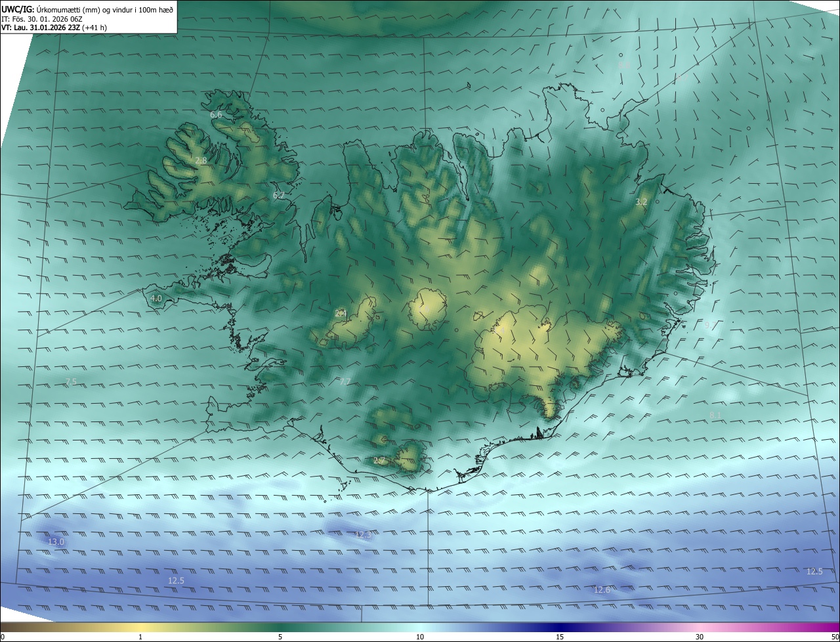Click the 3.2 value in eastern Iceland

pos(641,202)
